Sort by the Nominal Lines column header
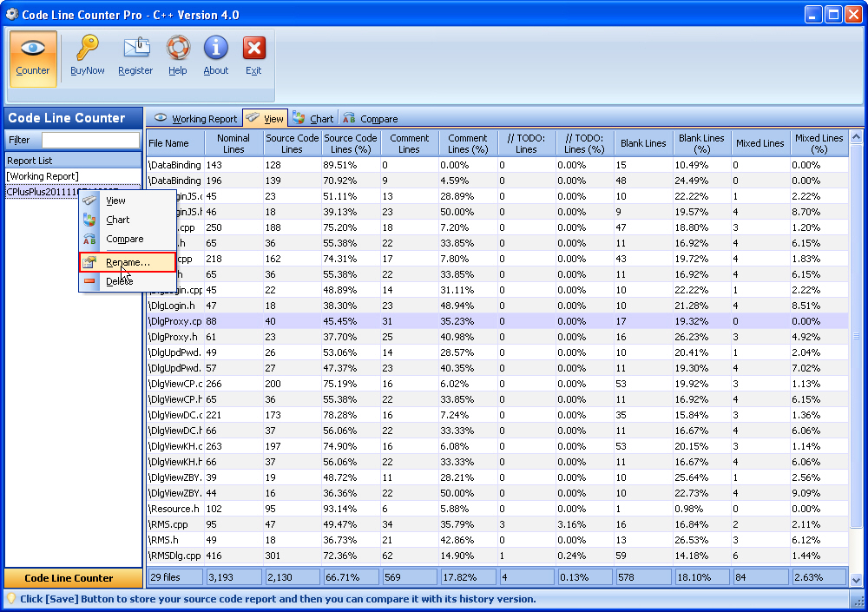This screenshot has height=612, width=868. tap(233, 143)
